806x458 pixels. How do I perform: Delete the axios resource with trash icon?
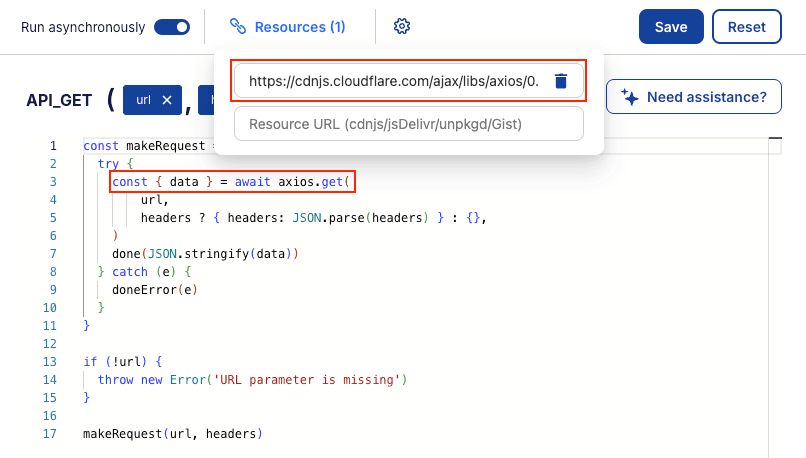point(561,81)
